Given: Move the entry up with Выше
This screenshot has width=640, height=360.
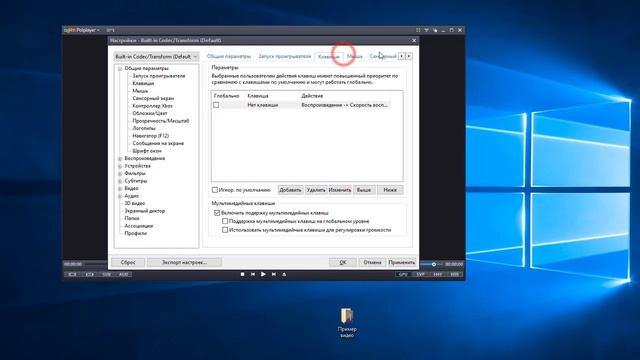Looking at the screenshot, I should tap(364, 190).
